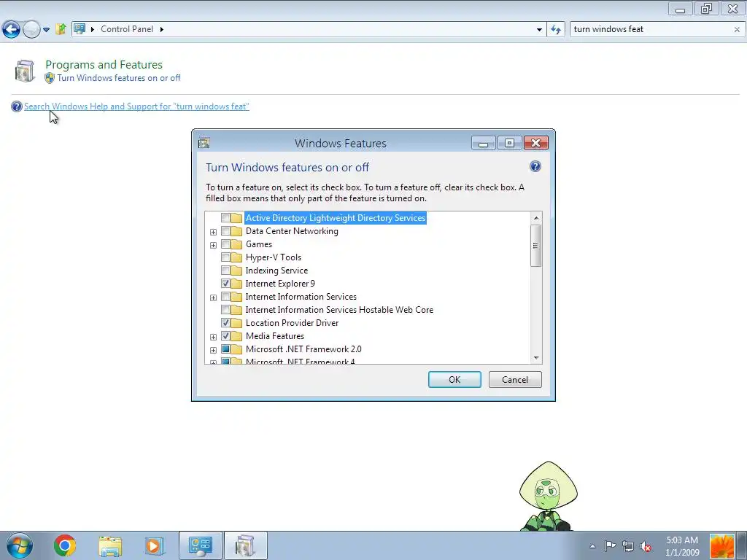747x560 pixels.
Task: Click the muted volume icon in tray
Action: [x=646, y=546]
